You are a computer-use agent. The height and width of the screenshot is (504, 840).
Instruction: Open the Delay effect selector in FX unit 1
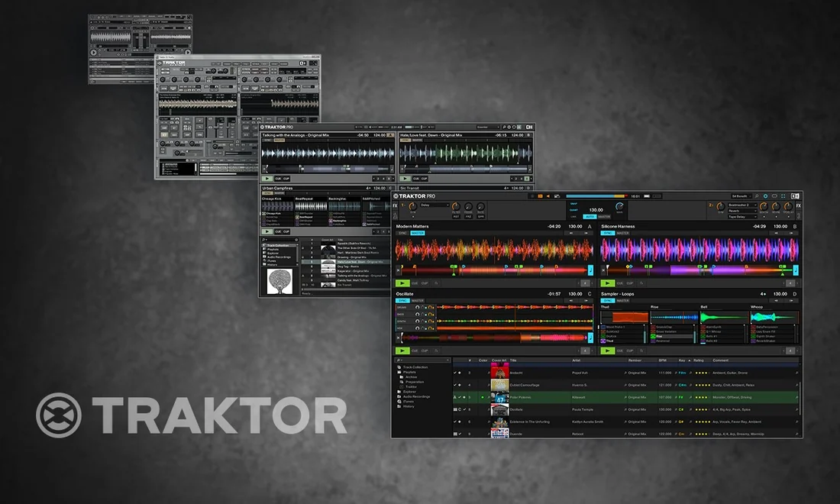click(435, 205)
